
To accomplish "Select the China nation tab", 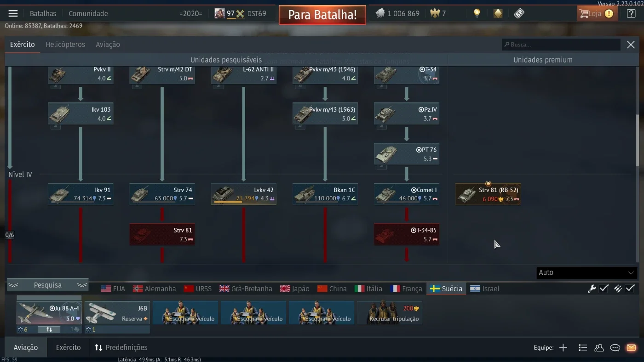I will coord(332,288).
